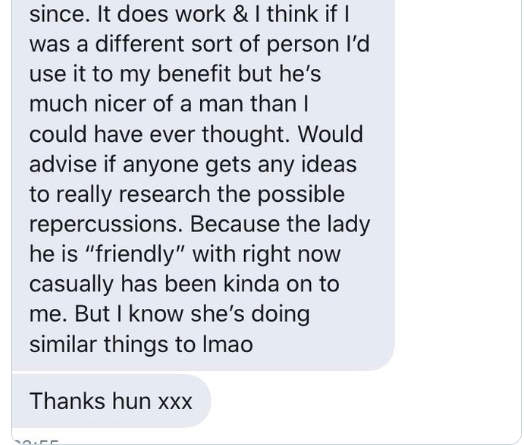Click the "Thanks hun xxx" message bubble
The height and width of the screenshot is (445, 524).
(x=111, y=401)
